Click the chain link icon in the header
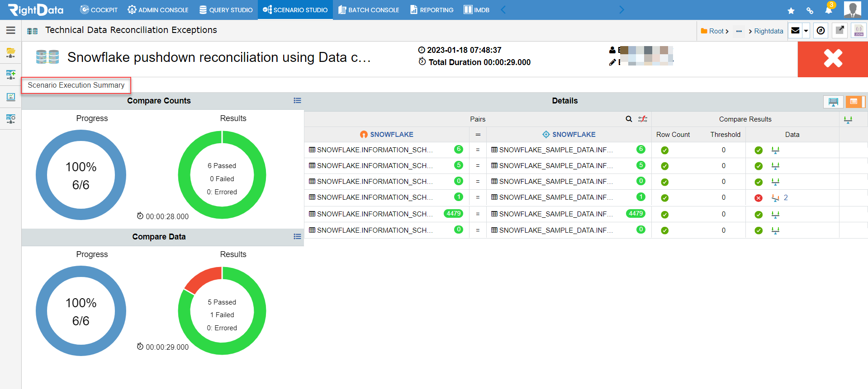The height and width of the screenshot is (389, 868). click(x=810, y=10)
